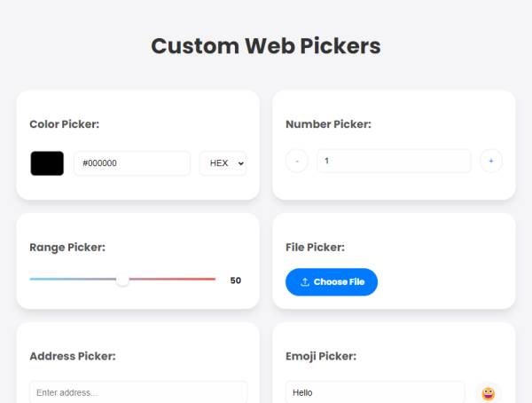
Task: Focus the #000000 hex value field
Action: [x=132, y=163]
